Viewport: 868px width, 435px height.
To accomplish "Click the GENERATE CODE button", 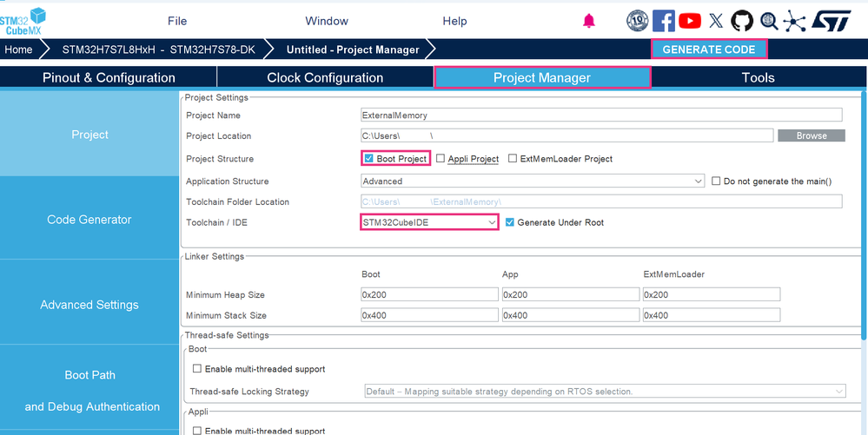I will (x=709, y=49).
